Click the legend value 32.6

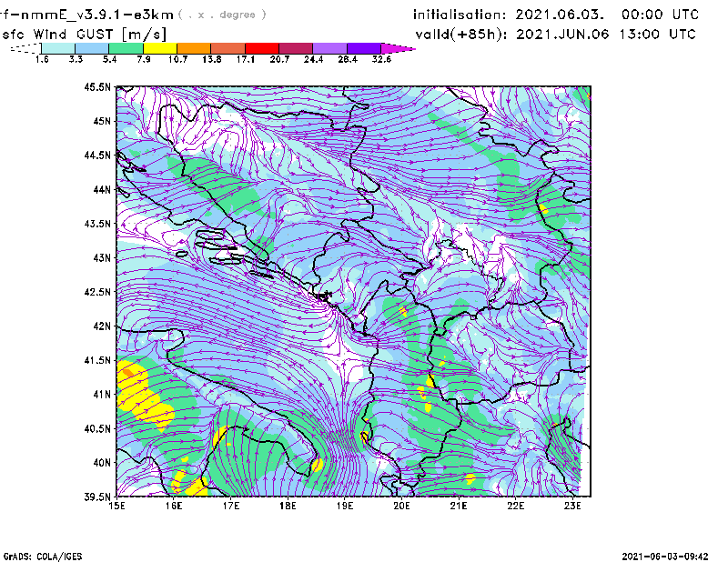[381, 59]
